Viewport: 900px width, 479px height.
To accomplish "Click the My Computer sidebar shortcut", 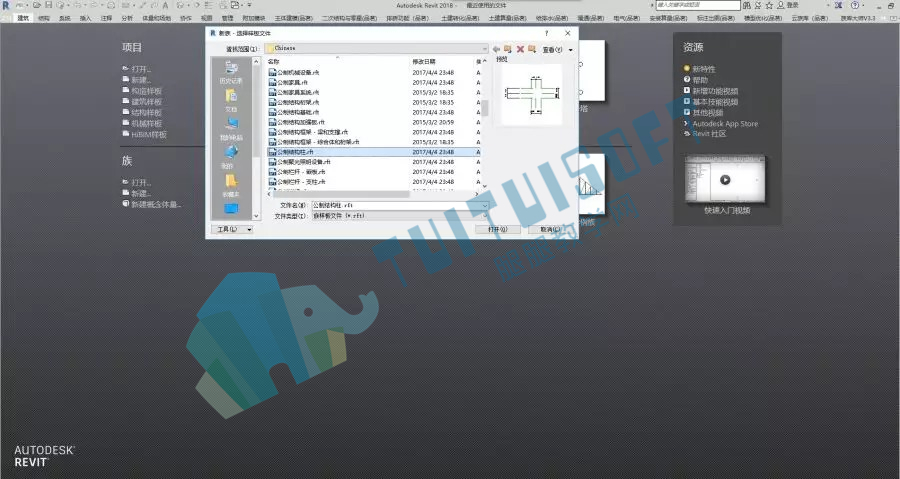I will point(231,129).
